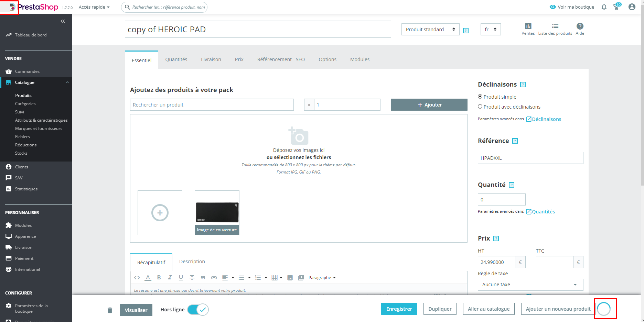The width and height of the screenshot is (644, 322).
Task: Toggle the Hors ligne switch
Action: (198, 310)
